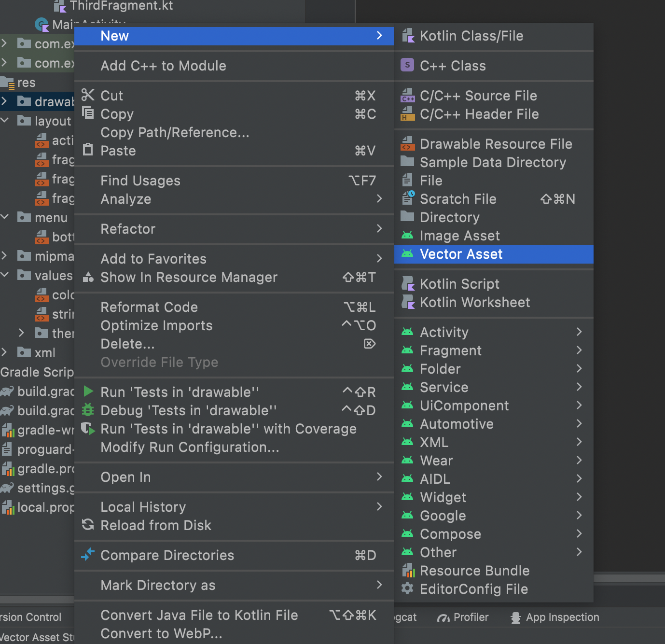This screenshot has width=665, height=644.
Task: Click the Kotlin Class/File icon
Action: point(408,36)
